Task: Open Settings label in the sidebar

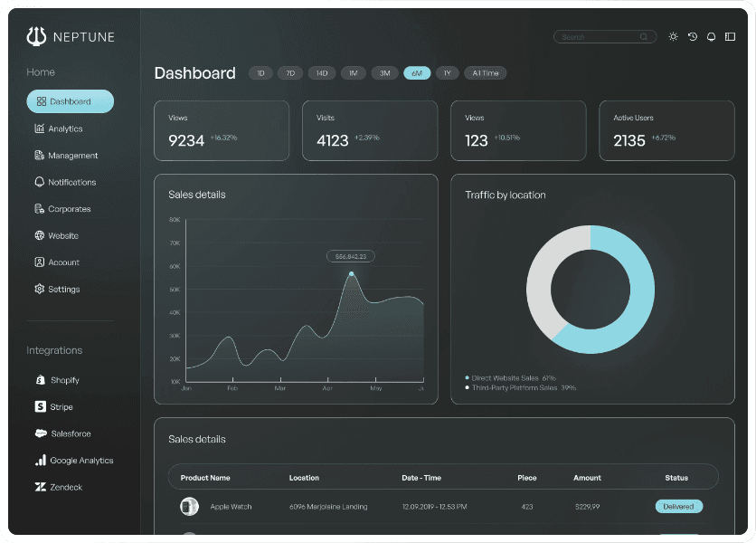Action: [x=64, y=289]
